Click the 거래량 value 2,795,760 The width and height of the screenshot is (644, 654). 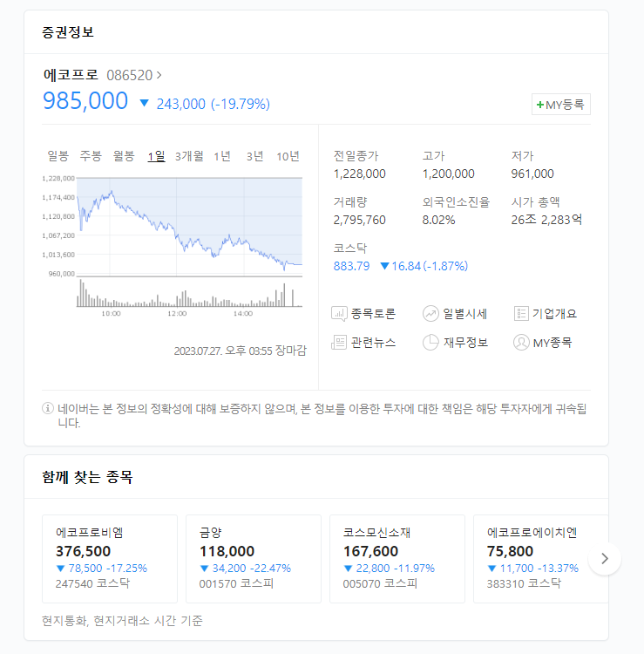(x=359, y=220)
